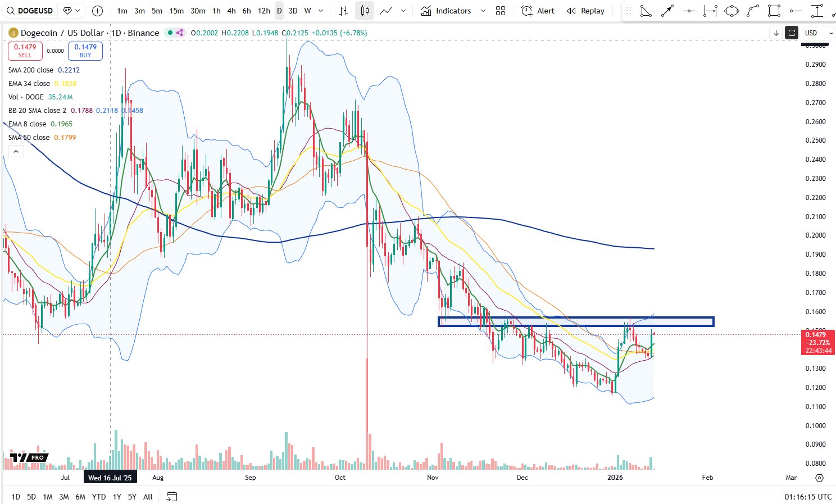Set chart range to YTD
This screenshot has width=836, height=504.
coord(99,497)
